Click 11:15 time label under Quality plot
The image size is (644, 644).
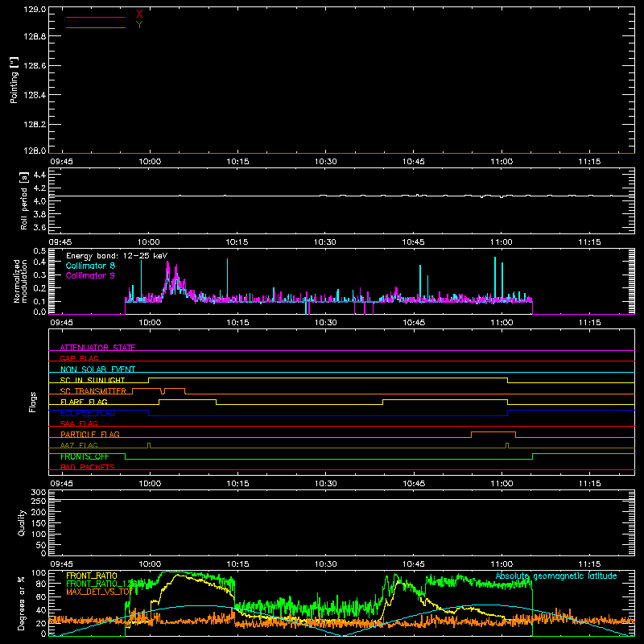589,564
